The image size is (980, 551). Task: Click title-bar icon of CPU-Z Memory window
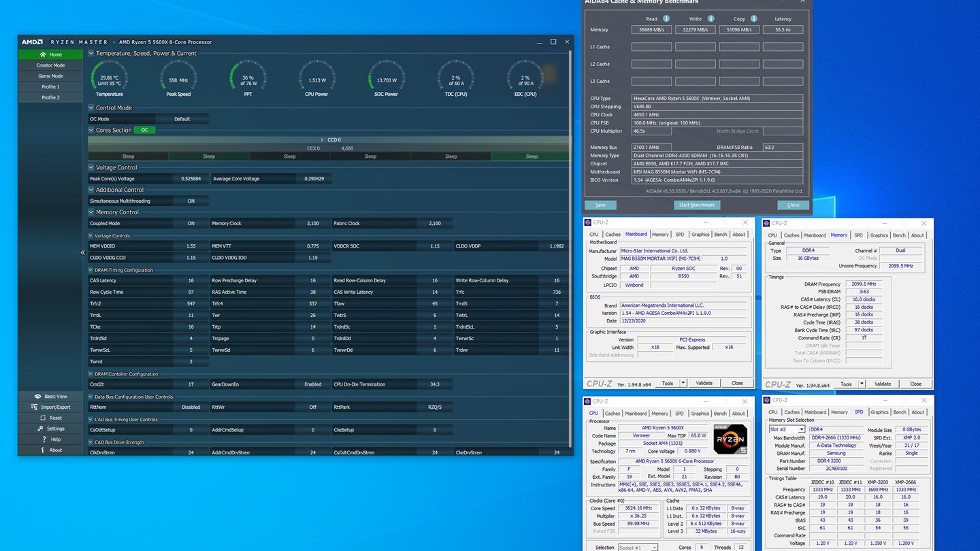(x=767, y=222)
